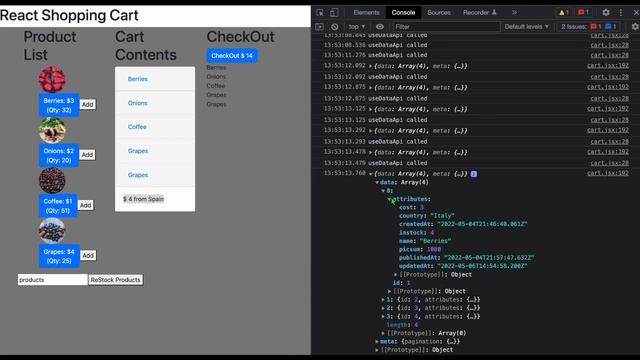Collapse the attributes node
Viewport: 640px width, 360px height.
(x=389, y=199)
